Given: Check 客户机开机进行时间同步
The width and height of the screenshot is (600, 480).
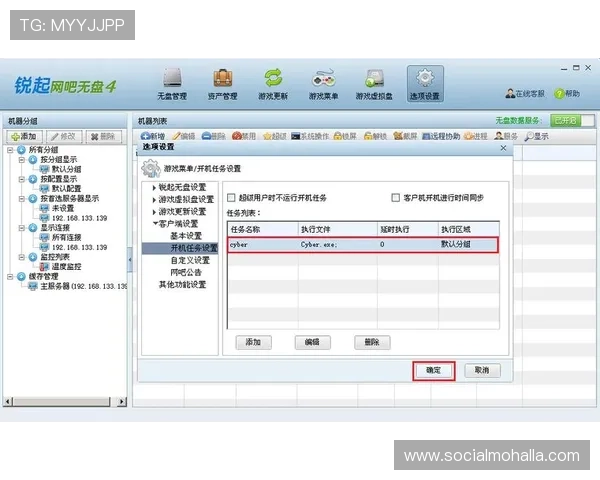Looking at the screenshot, I should click(396, 198).
